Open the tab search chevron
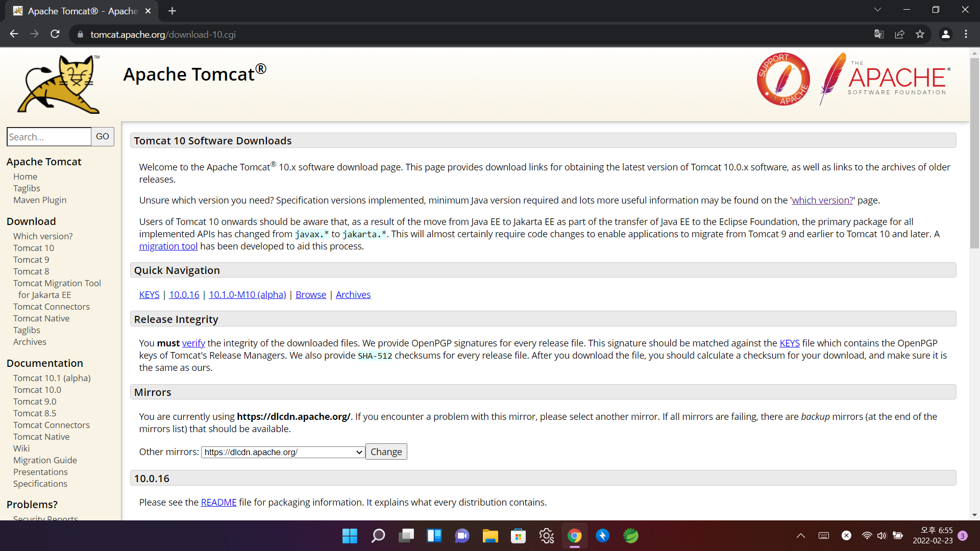Viewport: 980px width, 551px height. pos(877,10)
